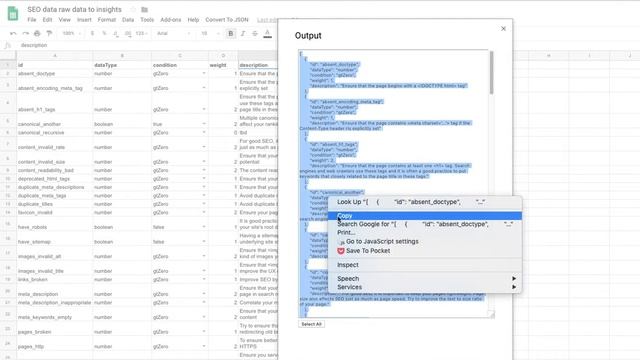The height and width of the screenshot is (360, 640).
Task: Open the Tools menu
Action: point(147,20)
